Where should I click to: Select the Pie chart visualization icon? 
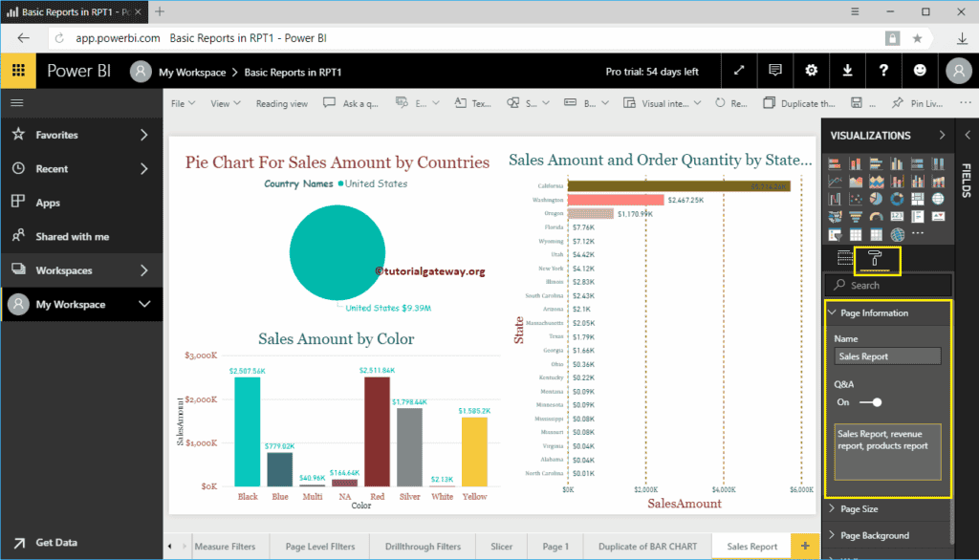point(874,198)
